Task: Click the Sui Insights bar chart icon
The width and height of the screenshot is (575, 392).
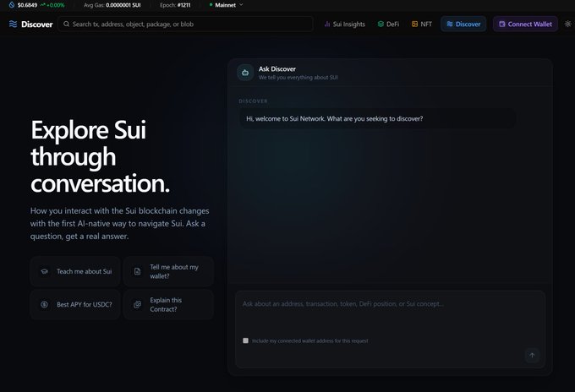Action: (327, 24)
